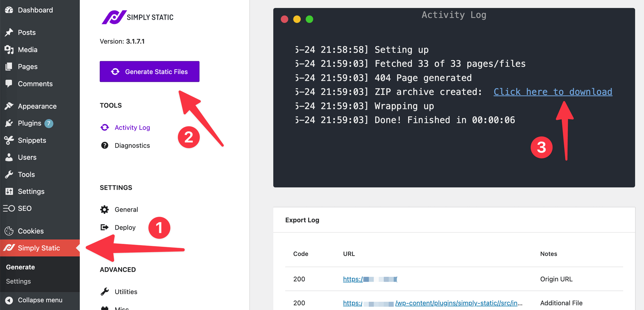Click the General settings gear icon
Image resolution: width=644 pixels, height=310 pixels.
click(x=104, y=210)
